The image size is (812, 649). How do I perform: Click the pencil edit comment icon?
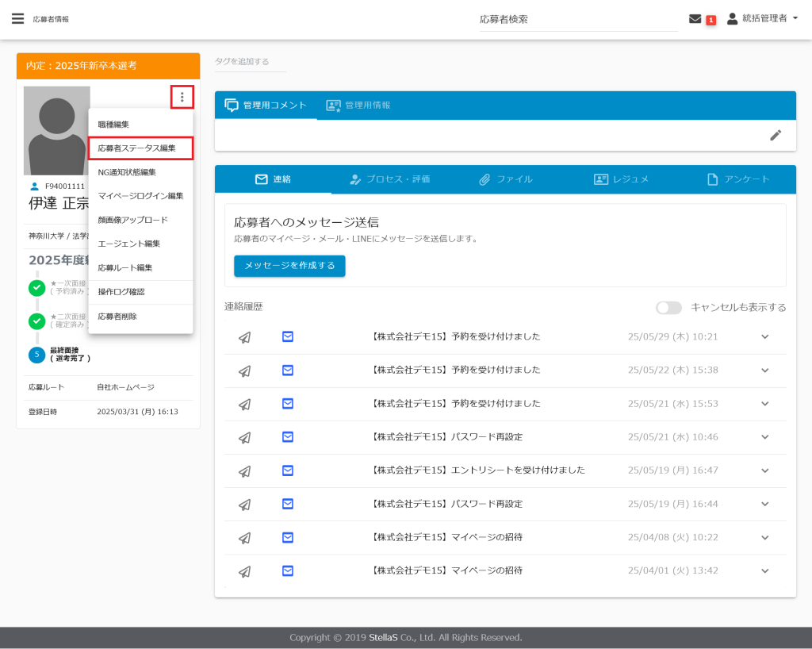coord(776,135)
